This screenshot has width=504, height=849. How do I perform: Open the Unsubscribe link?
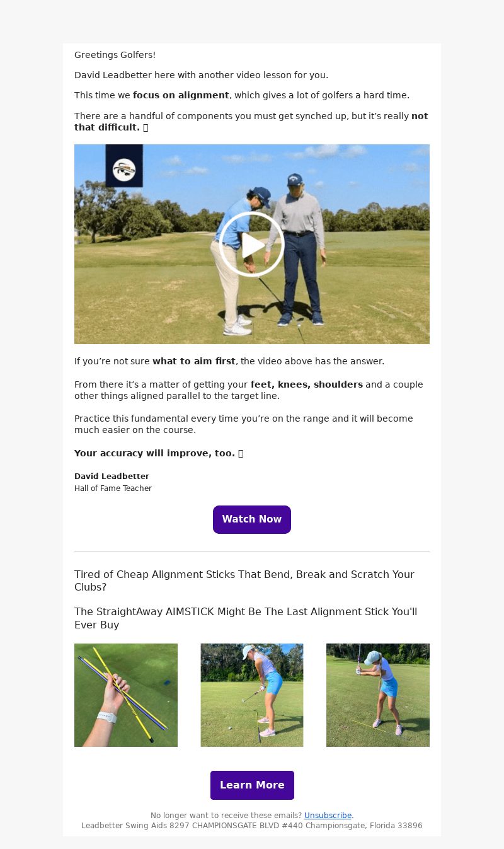[x=328, y=815]
